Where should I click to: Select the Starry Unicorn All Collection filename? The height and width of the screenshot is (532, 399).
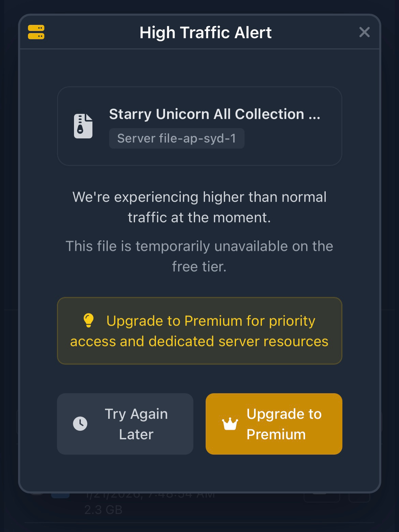[x=207, y=114]
